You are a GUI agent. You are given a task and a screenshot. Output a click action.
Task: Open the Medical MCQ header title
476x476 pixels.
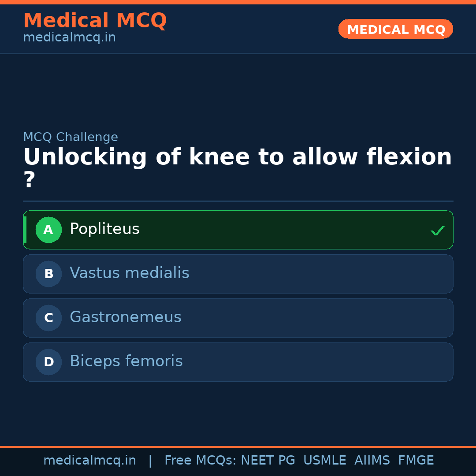coord(95,21)
